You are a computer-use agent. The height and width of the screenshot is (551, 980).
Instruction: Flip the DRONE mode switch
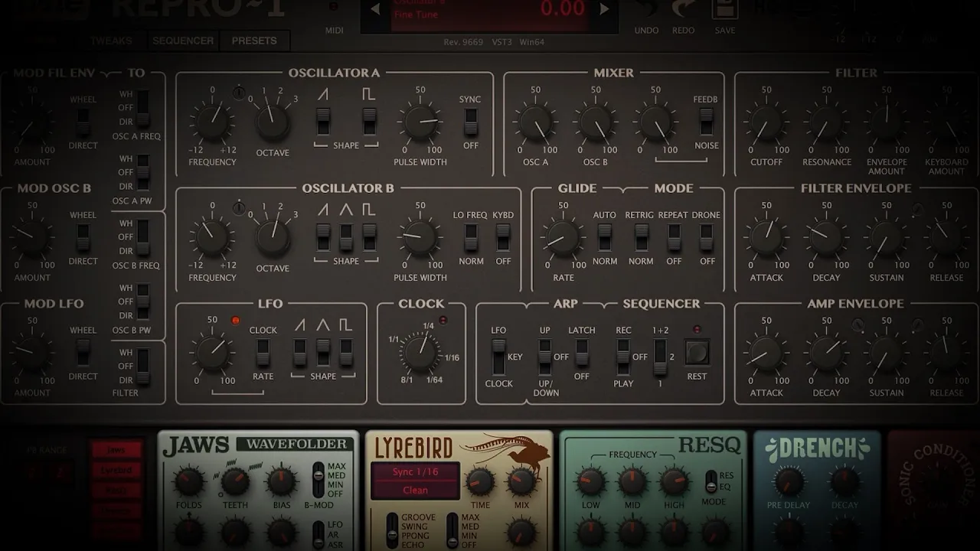click(706, 237)
